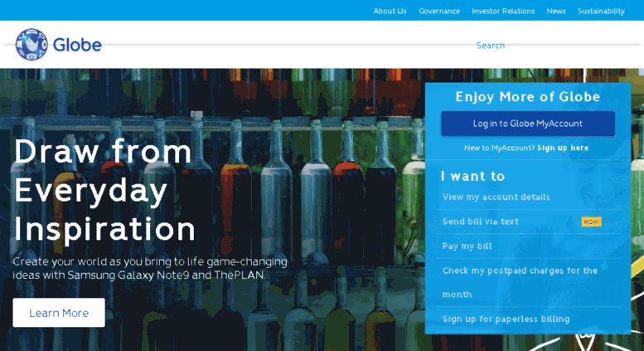This screenshot has width=644, height=351.
Task: Select Send bill via text
Action: 480,222
